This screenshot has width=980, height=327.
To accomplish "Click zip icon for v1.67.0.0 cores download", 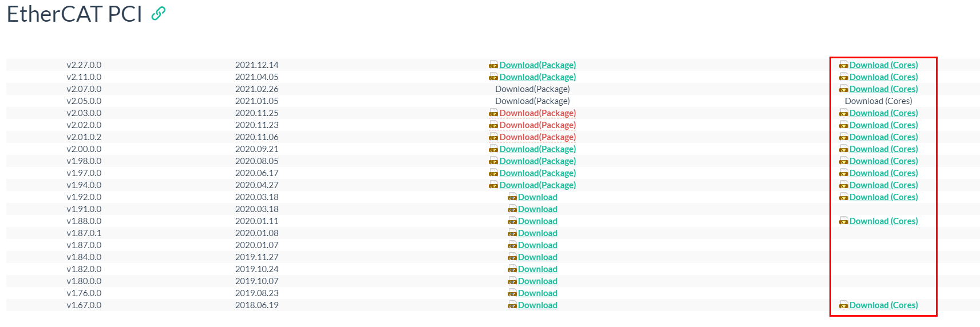I will coord(843,306).
